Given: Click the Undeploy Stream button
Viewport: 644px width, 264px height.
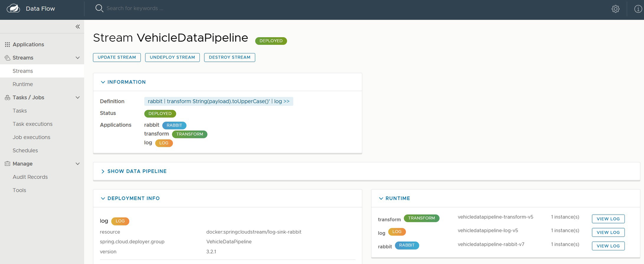Looking at the screenshot, I should (172, 58).
